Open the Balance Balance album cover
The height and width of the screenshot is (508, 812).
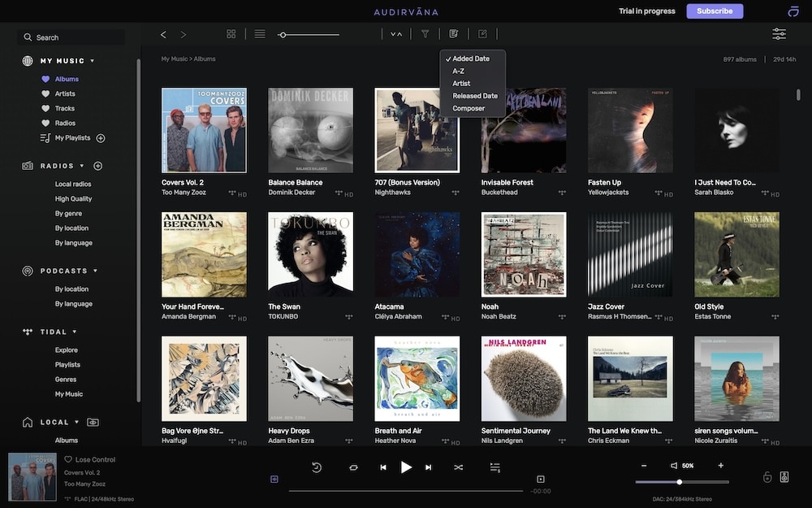point(311,130)
